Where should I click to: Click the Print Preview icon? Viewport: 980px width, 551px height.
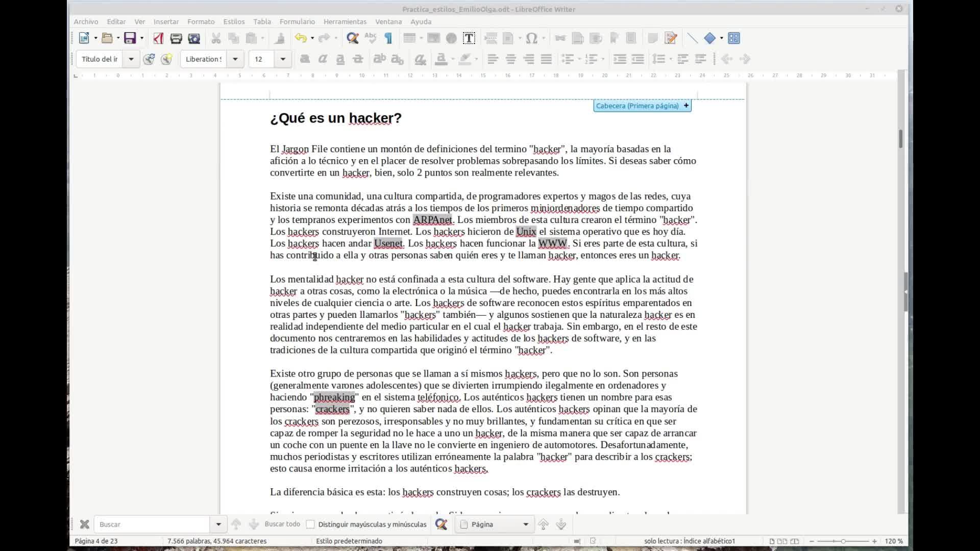(x=194, y=38)
